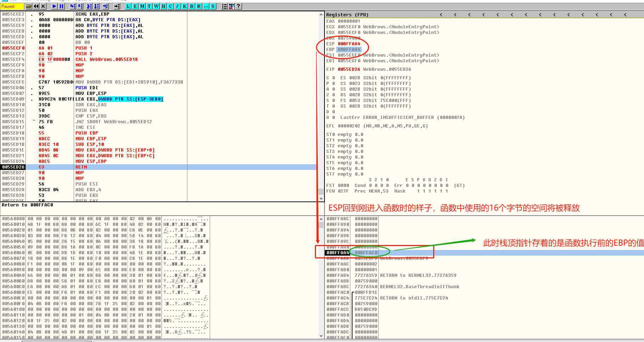Show Threads with the T button

[149, 6]
